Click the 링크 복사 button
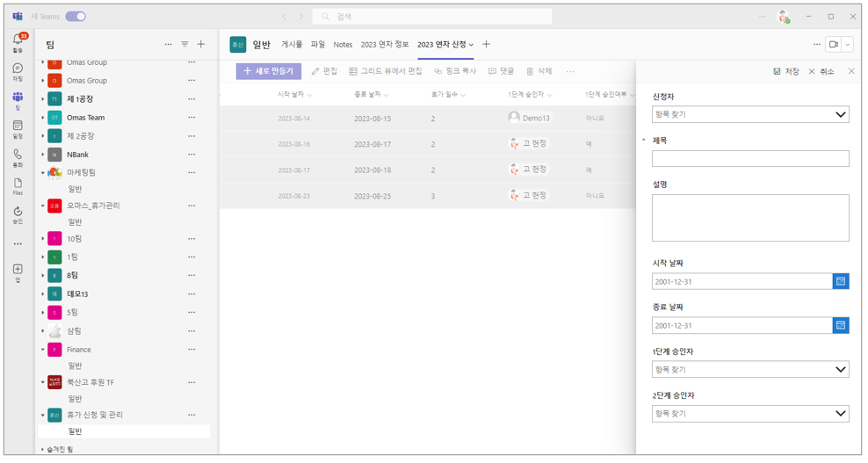The image size is (868, 463). 455,71
